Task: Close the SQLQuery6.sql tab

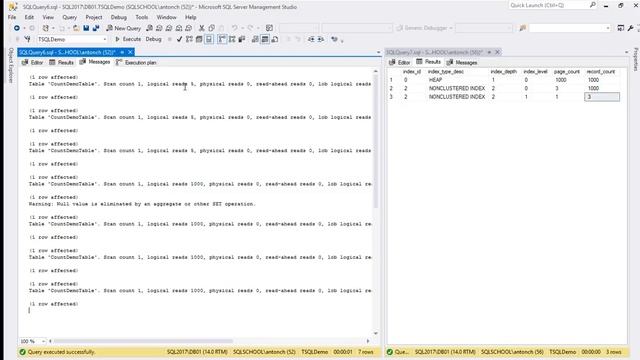Action: coord(130,52)
